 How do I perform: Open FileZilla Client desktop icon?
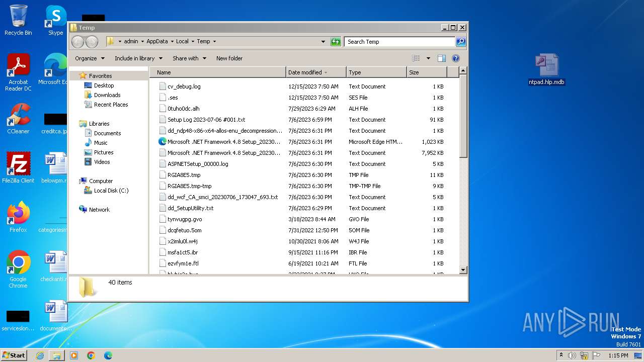pos(18,168)
